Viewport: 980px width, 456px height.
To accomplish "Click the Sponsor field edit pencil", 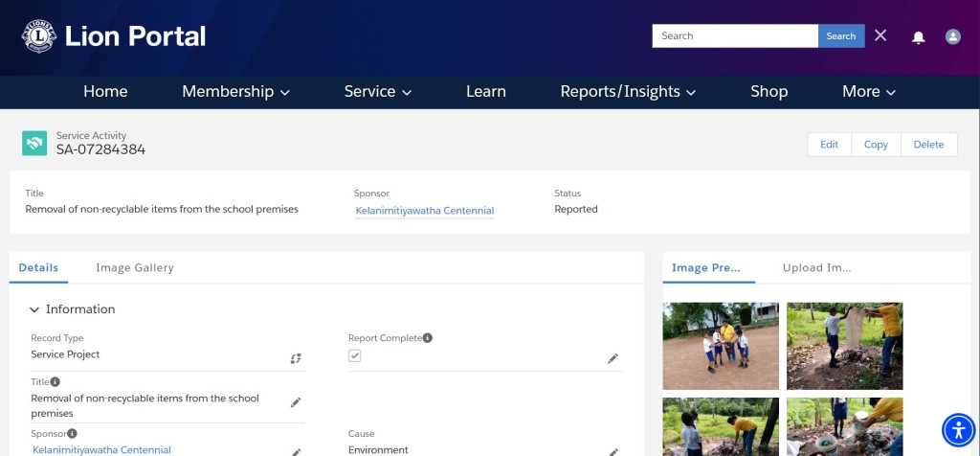I will [x=297, y=451].
